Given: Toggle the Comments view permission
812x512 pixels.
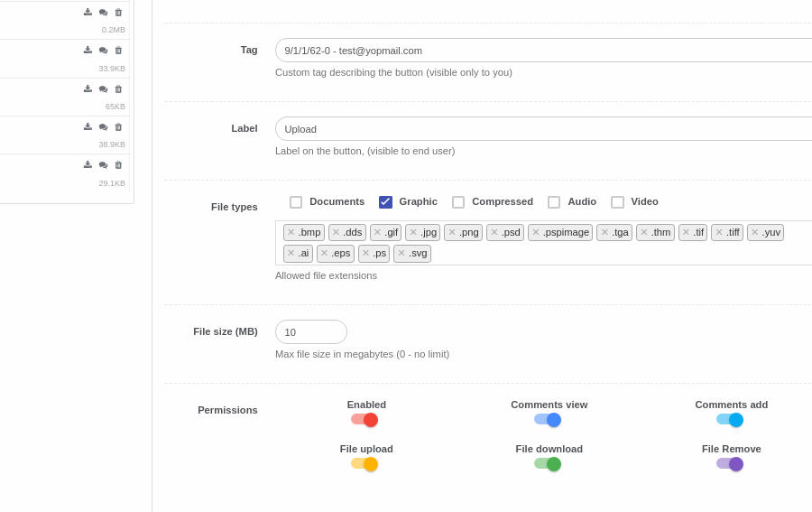Looking at the screenshot, I should (x=548, y=420).
